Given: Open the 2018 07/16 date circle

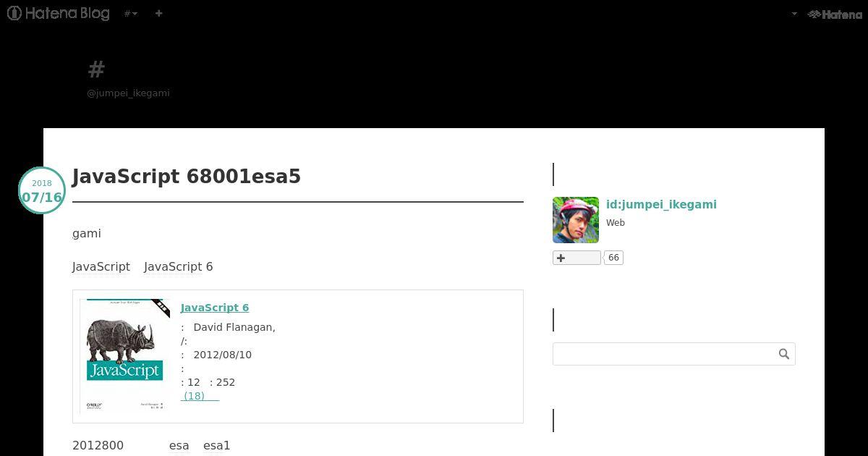Looking at the screenshot, I should (42, 190).
